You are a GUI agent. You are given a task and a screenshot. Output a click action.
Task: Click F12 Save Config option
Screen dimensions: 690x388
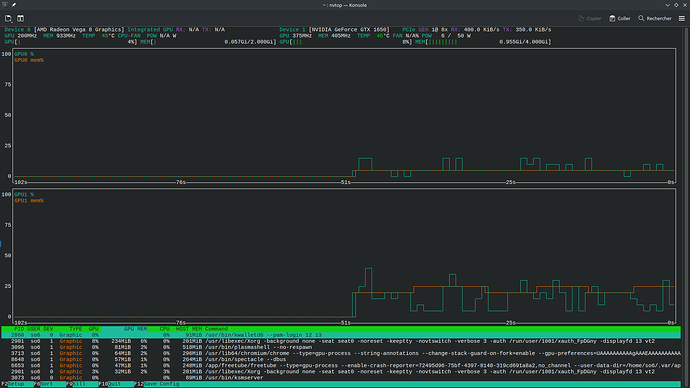(157, 384)
